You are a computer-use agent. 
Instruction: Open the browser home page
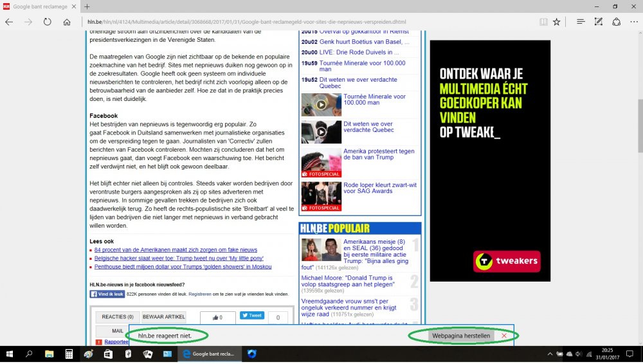[67, 22]
